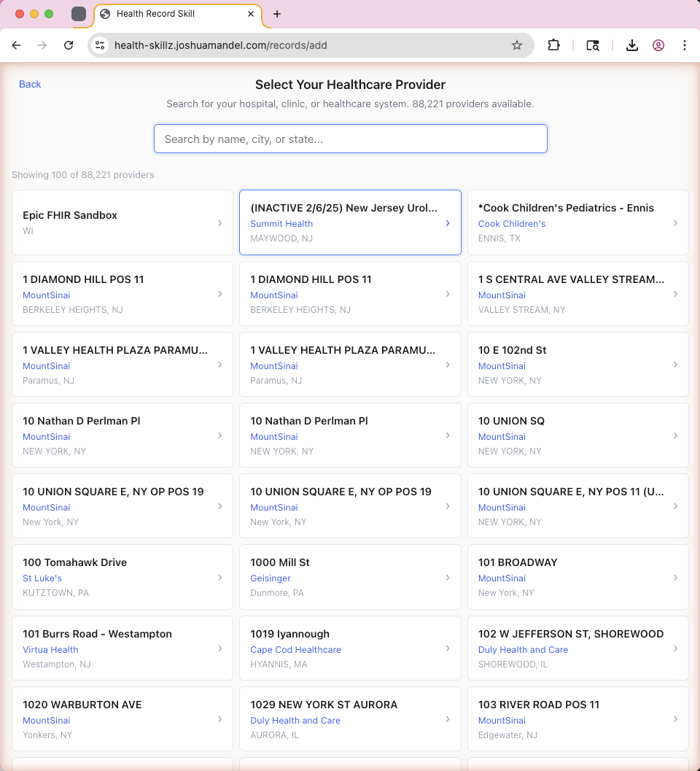The height and width of the screenshot is (771, 700).
Task: Click the tab group square icon
Action: 79,14
